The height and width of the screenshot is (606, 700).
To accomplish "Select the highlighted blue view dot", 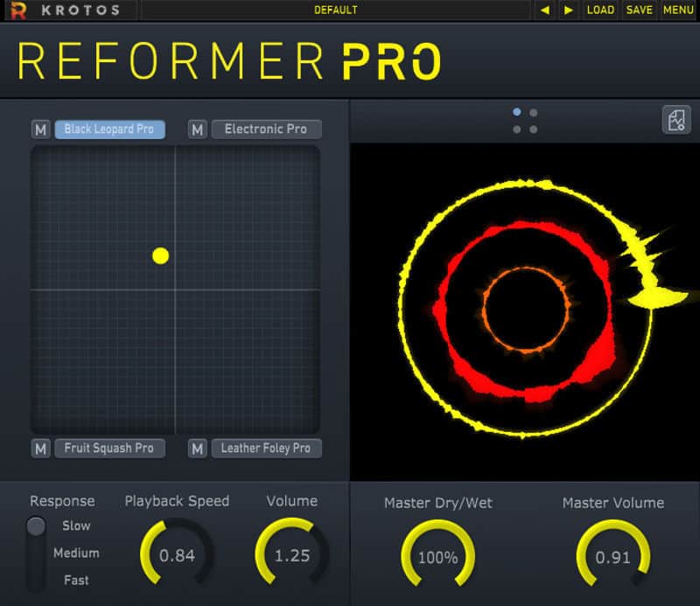I will tap(517, 112).
